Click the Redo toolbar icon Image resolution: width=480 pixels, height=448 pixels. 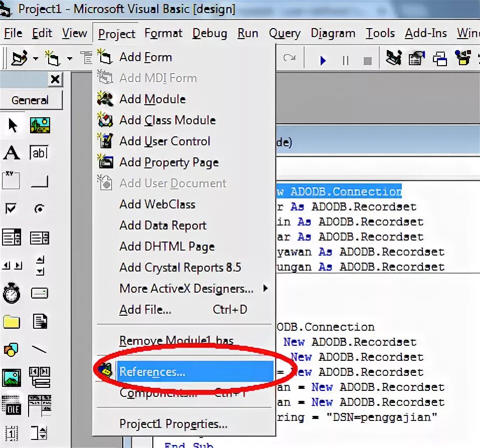(x=289, y=58)
